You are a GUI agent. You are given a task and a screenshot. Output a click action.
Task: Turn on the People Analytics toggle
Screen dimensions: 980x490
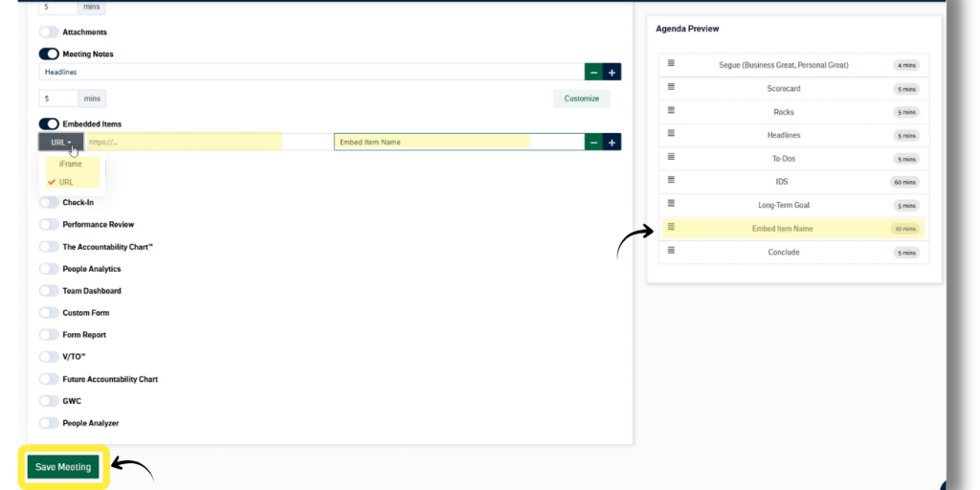(x=48, y=269)
